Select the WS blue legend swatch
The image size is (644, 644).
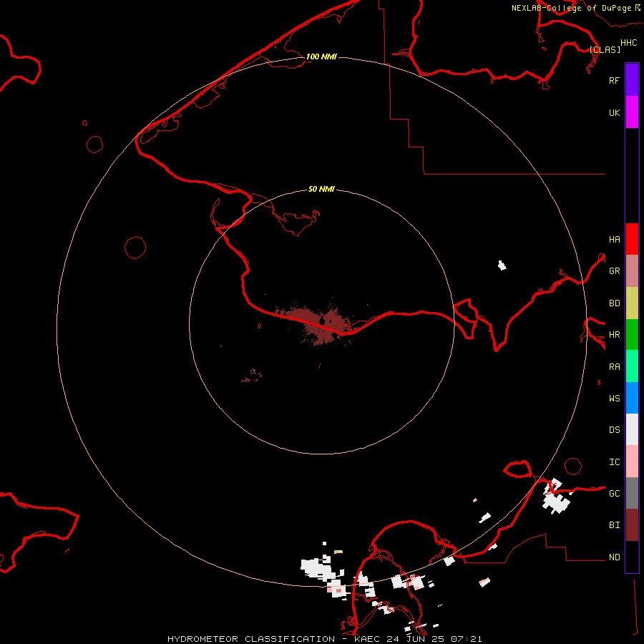[632, 398]
